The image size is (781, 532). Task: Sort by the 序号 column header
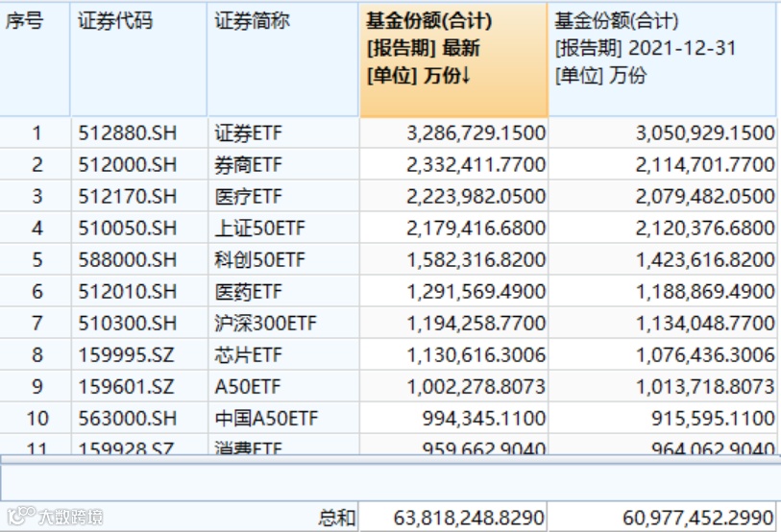pos(35,60)
